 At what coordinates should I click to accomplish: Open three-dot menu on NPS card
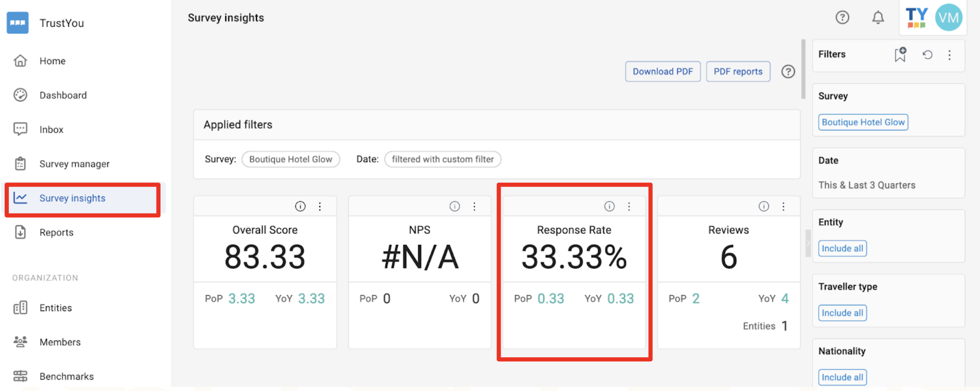click(x=474, y=206)
